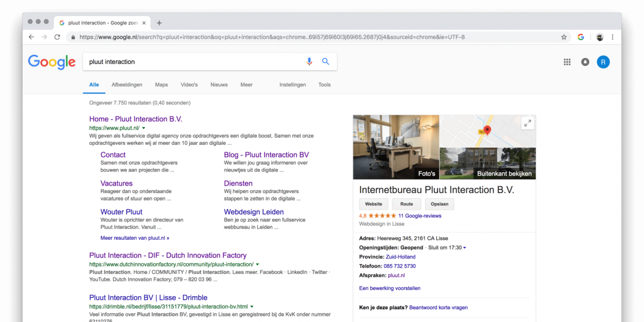This screenshot has width=644, height=322.
Task: Switch to the Maps tab
Action: (162, 85)
